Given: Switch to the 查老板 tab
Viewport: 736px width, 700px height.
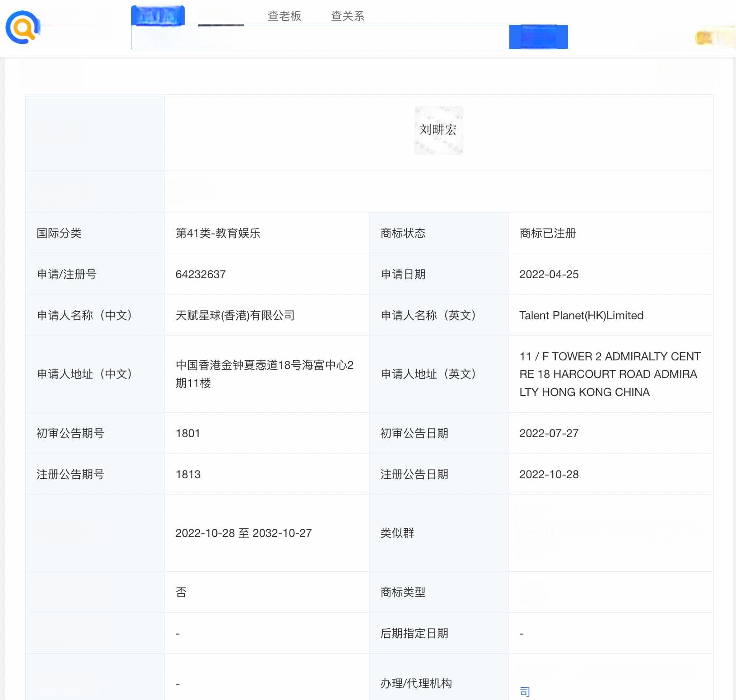Looking at the screenshot, I should click(284, 16).
